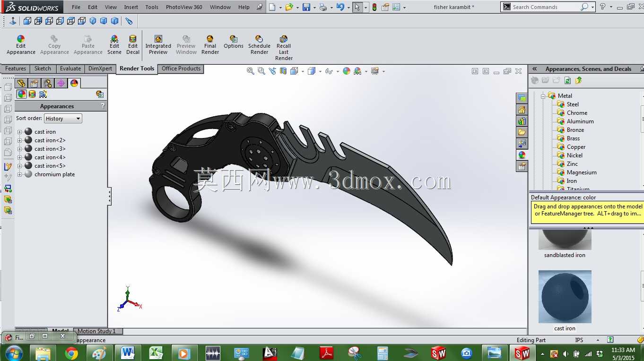Click the Normal To view icon
The width and height of the screenshot is (644, 361).
(x=13, y=21)
